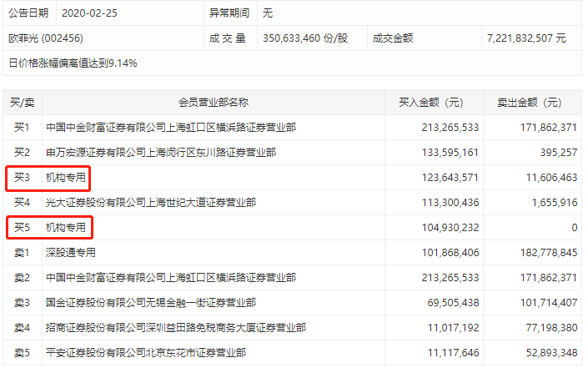Click the 会员营业部名称 column header
Image resolution: width=588 pixels, height=368 pixels.
click(214, 103)
